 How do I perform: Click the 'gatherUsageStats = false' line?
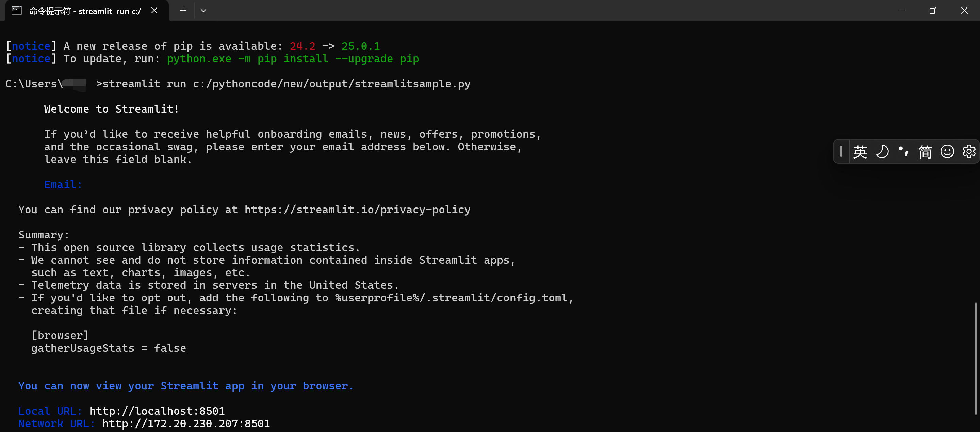[x=109, y=348]
